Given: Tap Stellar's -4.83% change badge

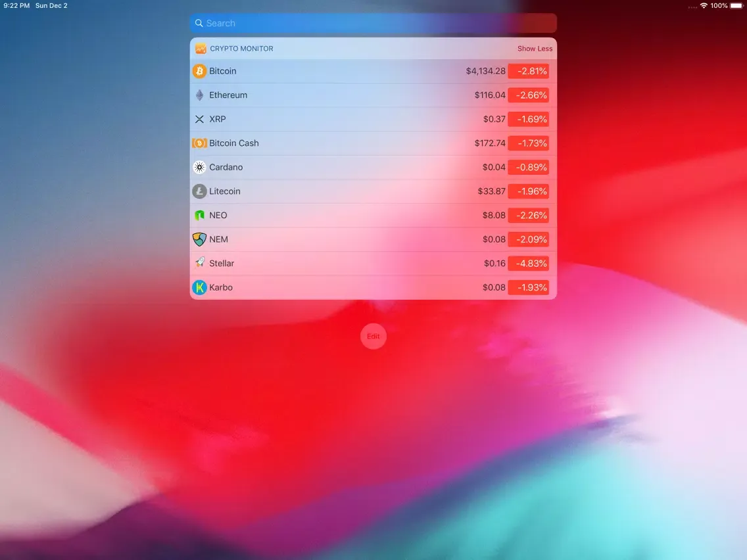Looking at the screenshot, I should pos(528,264).
